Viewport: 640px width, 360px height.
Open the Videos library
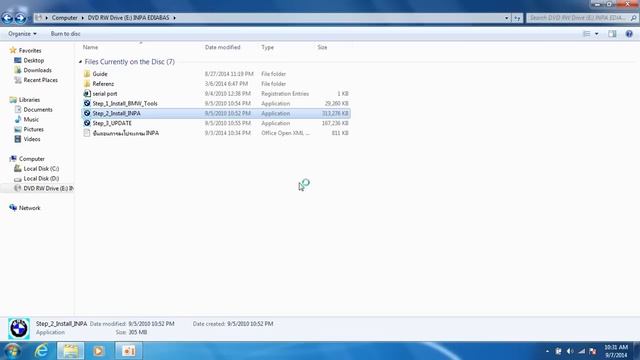coord(32,139)
